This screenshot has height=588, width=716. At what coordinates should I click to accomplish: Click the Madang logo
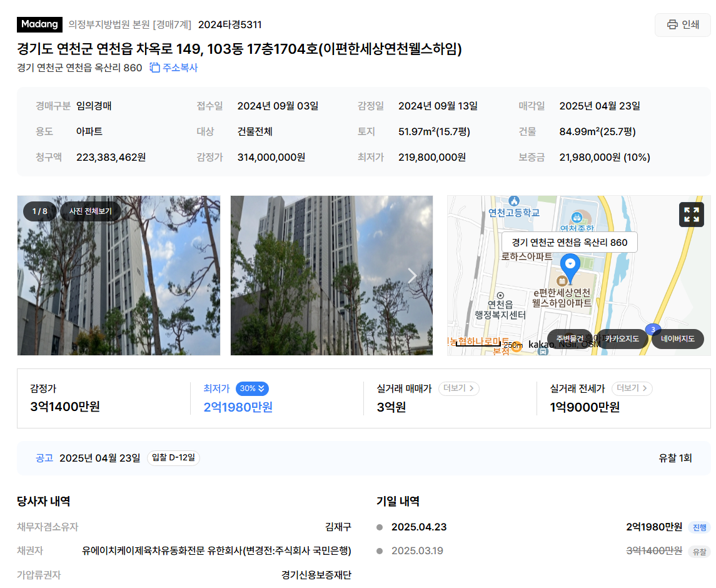click(40, 24)
